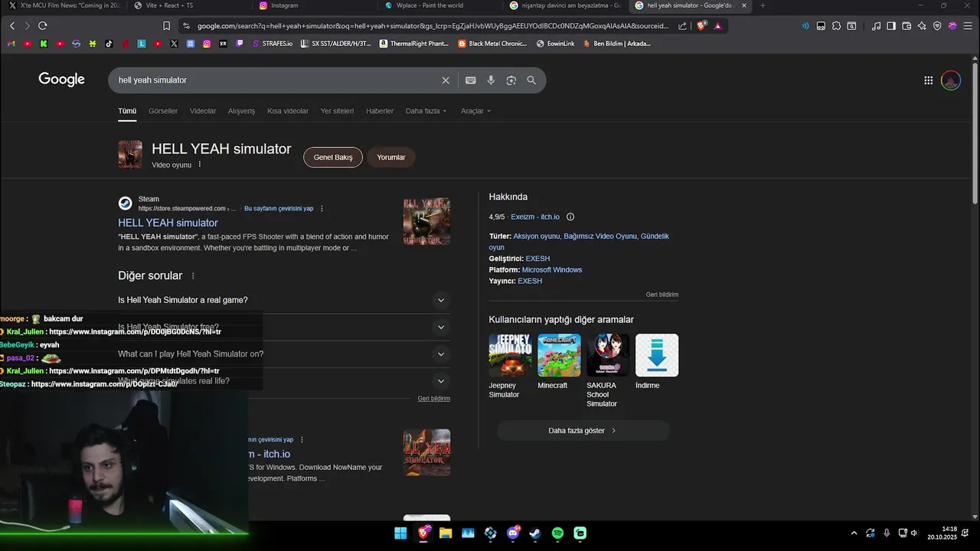Viewport: 980px width, 551px height.
Task: Expand 'What game simulates real life?' chevron
Action: coord(440,381)
